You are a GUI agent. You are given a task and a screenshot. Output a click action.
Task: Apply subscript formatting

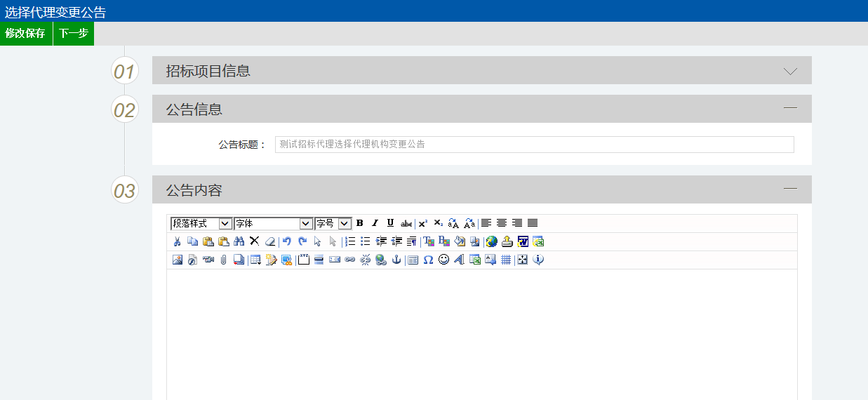438,223
